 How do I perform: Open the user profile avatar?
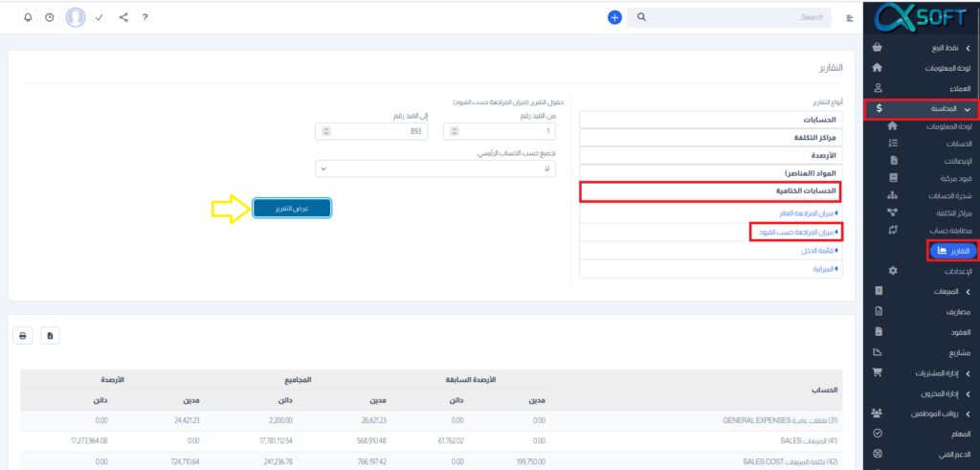(x=75, y=17)
